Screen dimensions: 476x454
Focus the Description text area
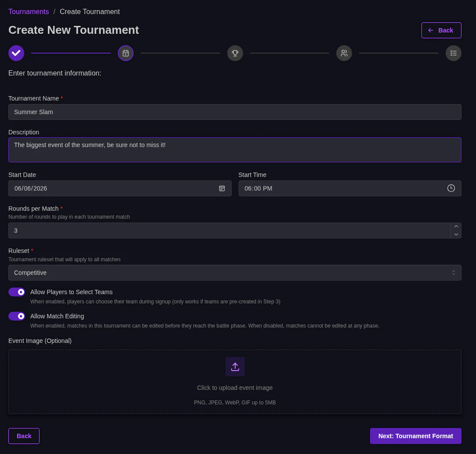(235, 150)
